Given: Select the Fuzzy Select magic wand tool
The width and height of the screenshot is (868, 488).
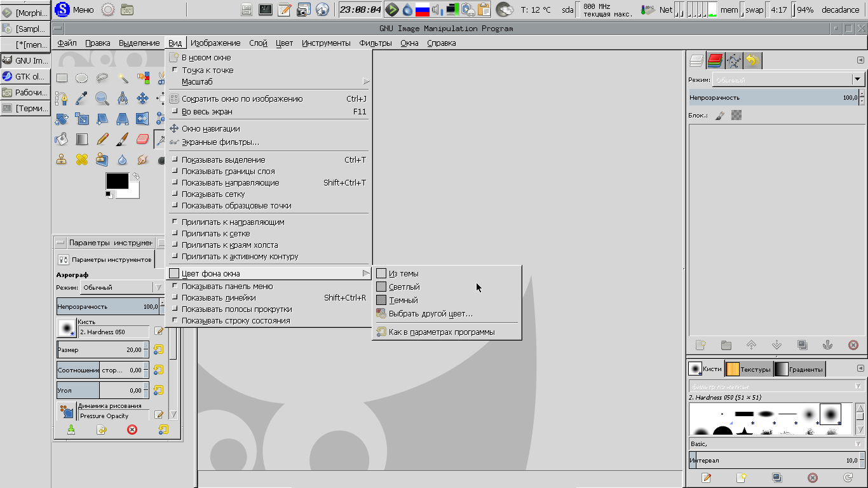Looking at the screenshot, I should 123,78.
